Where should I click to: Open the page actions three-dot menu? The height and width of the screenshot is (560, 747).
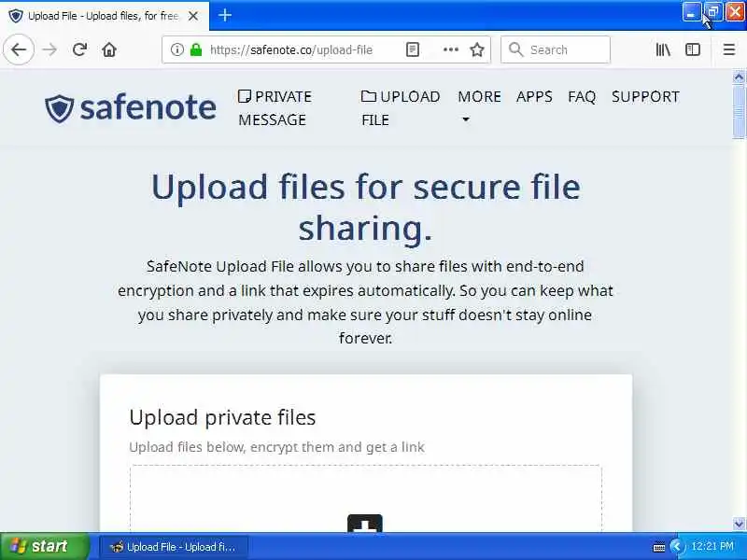(451, 49)
